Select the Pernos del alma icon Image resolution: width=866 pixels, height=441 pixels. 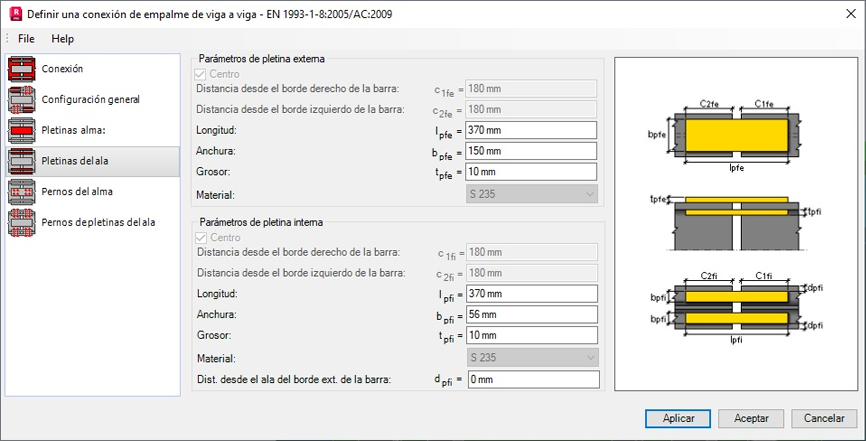(x=22, y=191)
